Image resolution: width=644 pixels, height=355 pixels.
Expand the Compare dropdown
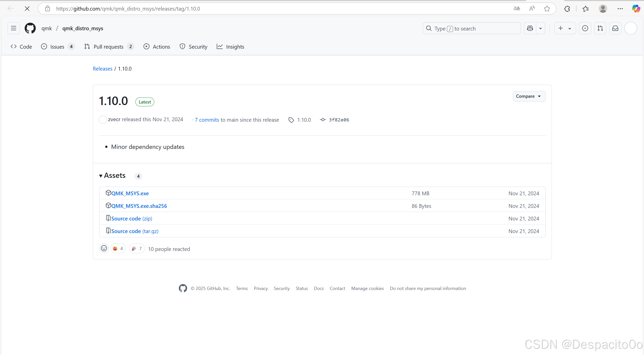pyautogui.click(x=529, y=96)
